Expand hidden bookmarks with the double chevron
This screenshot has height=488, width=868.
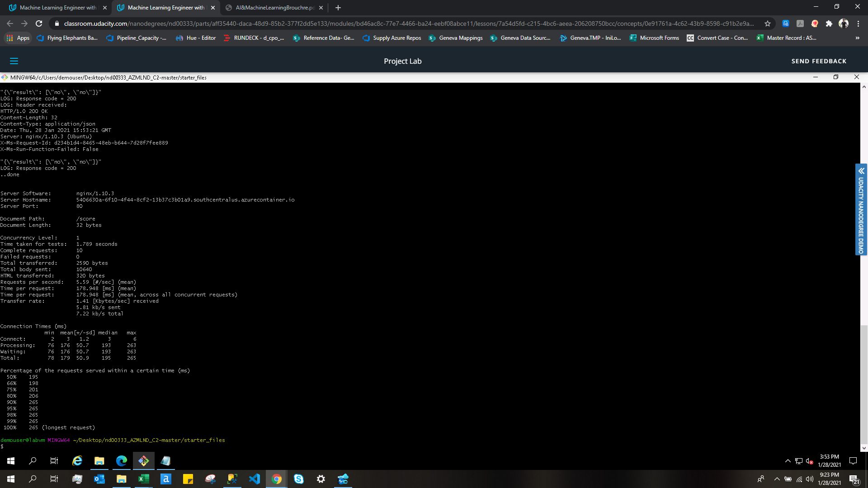point(857,38)
